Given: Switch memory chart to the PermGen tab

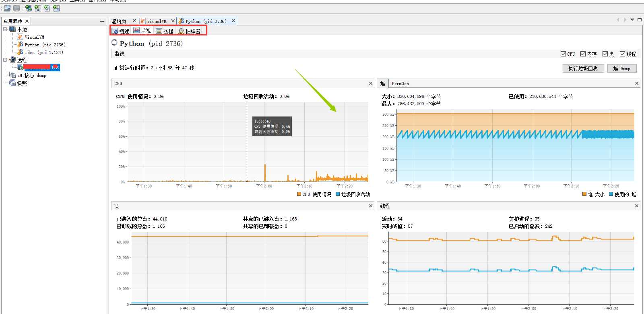Looking at the screenshot, I should point(400,83).
